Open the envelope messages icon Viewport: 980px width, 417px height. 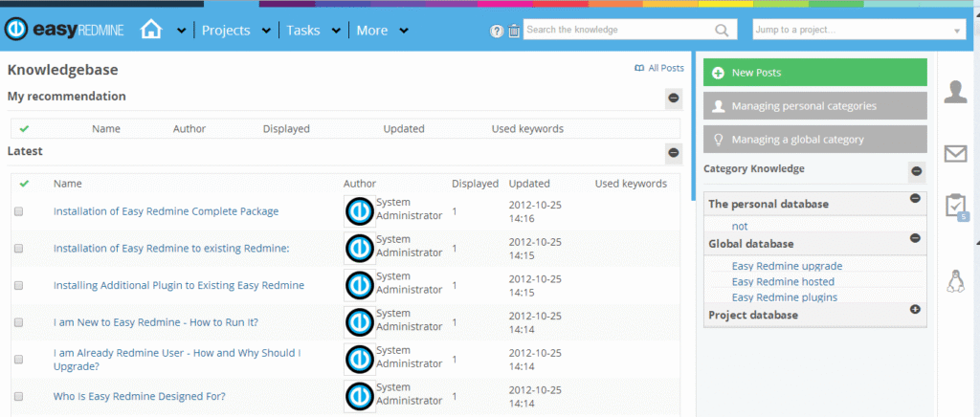pyautogui.click(x=955, y=153)
